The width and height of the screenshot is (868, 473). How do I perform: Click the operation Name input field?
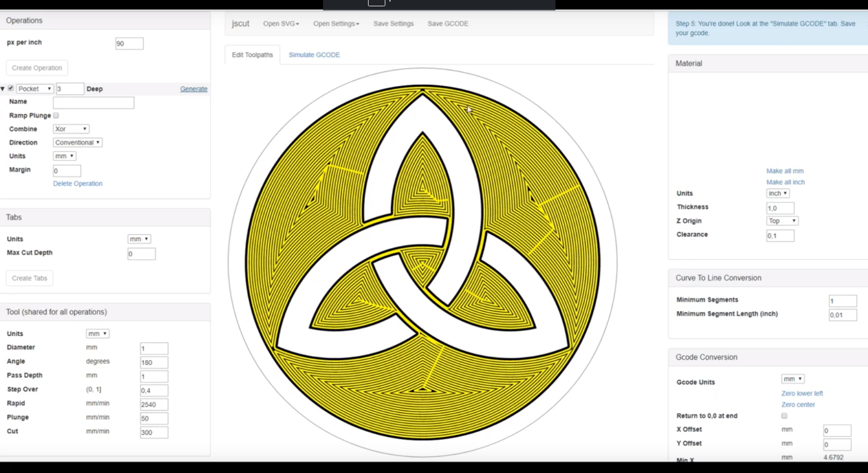point(94,103)
